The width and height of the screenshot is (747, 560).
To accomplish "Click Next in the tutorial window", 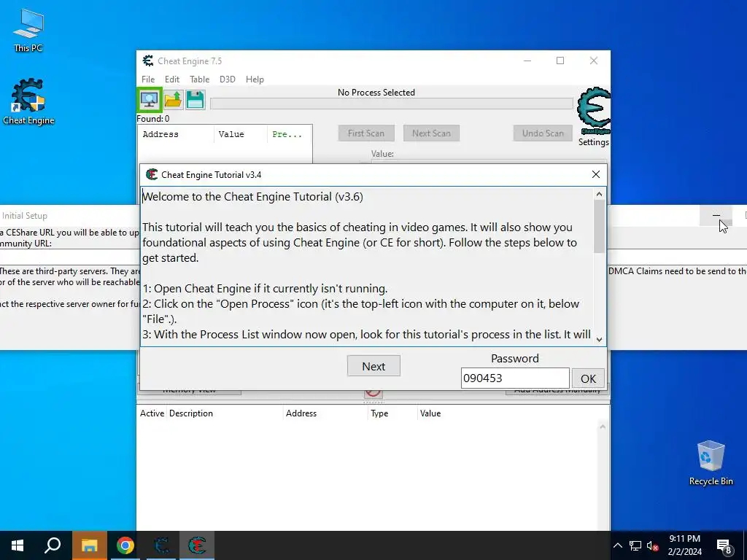I will click(x=373, y=366).
